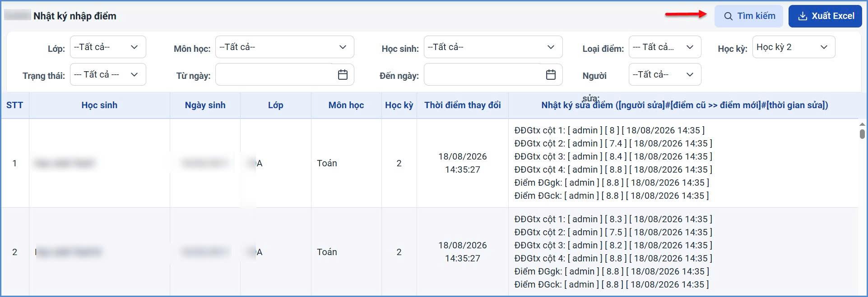Open the Người sửa dropdown filter
This screenshot has width=868, height=297.
click(x=664, y=74)
